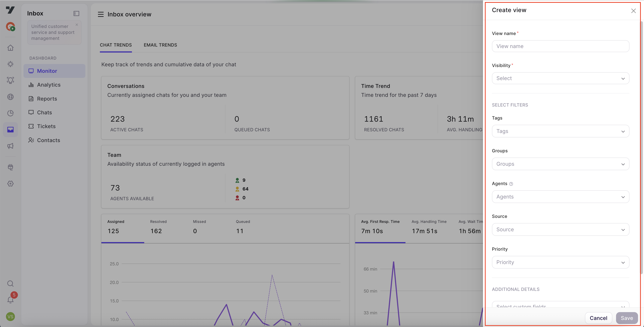Open the Source filter dropdown
644x327 pixels.
click(560, 229)
